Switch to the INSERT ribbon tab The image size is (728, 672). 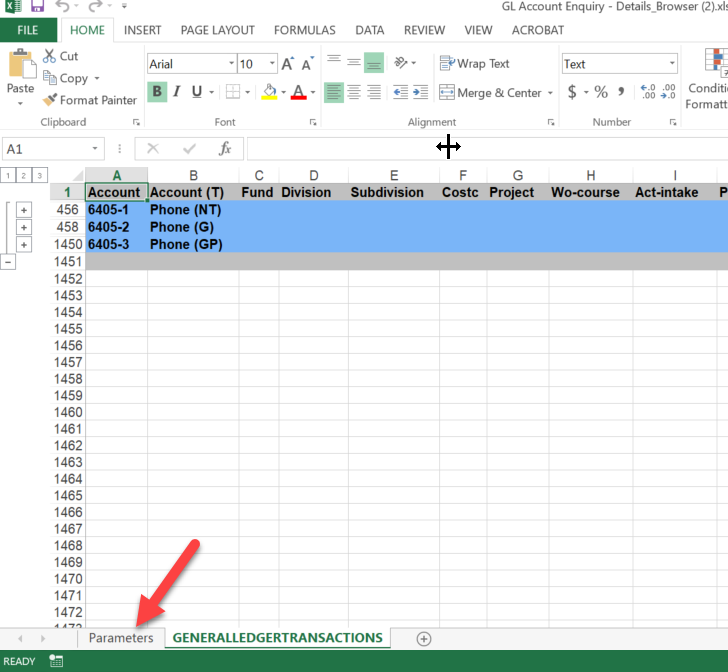[143, 30]
